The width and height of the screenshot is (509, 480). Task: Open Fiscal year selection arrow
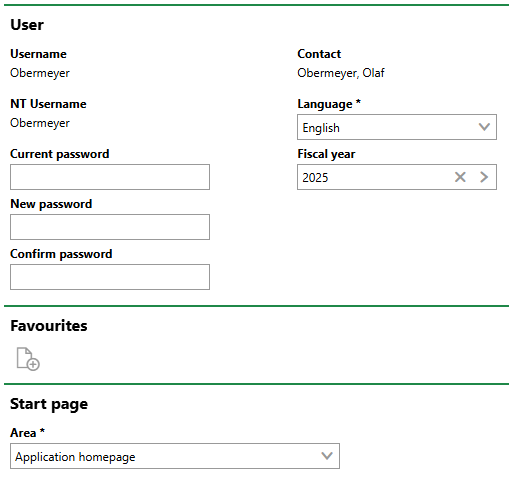(484, 177)
